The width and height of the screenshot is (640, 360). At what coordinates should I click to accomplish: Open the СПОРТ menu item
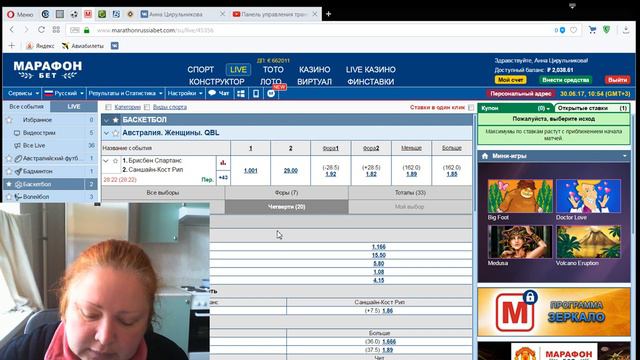pos(200,69)
